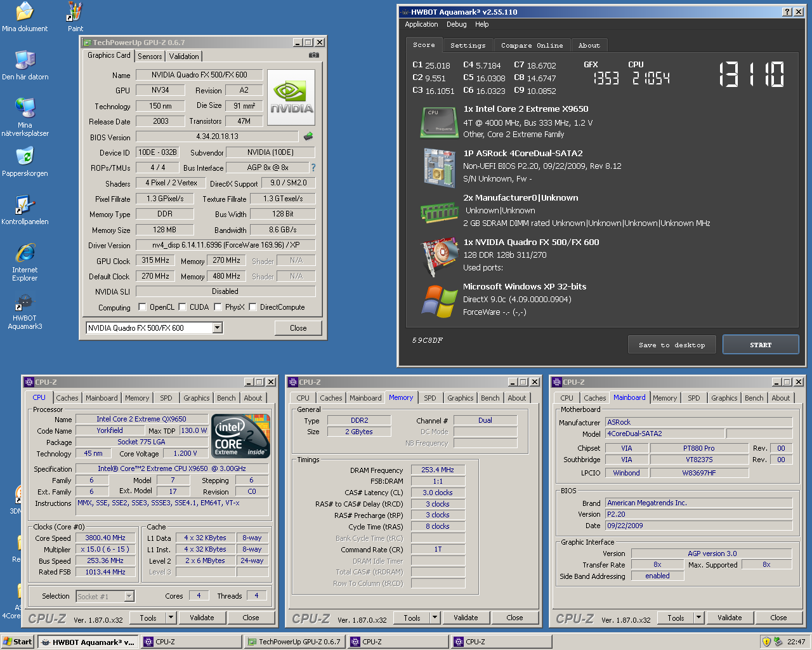The width and height of the screenshot is (812, 650).
Task: Click the CPU chip icon in Aquamark
Action: (439, 123)
